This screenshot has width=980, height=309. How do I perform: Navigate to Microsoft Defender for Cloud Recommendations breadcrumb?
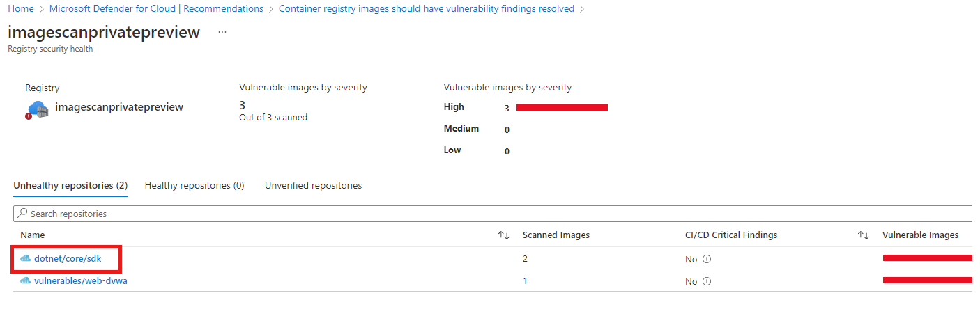[156, 9]
